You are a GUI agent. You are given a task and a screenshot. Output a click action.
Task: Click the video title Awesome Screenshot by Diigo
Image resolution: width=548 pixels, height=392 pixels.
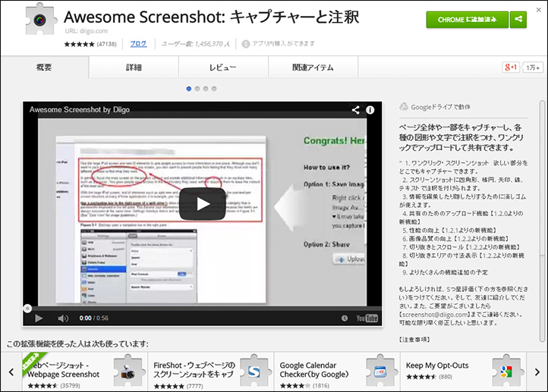[80, 110]
